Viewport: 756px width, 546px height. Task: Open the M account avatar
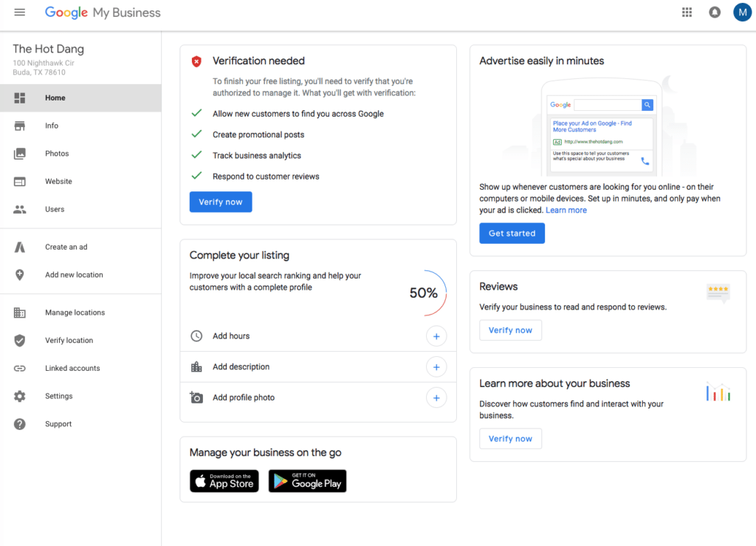(743, 12)
